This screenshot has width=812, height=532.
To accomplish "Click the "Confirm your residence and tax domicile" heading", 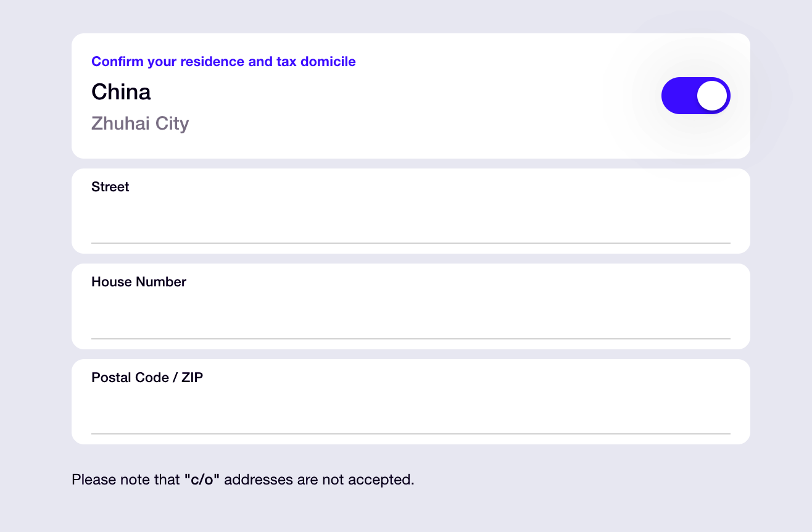I will coord(223,62).
